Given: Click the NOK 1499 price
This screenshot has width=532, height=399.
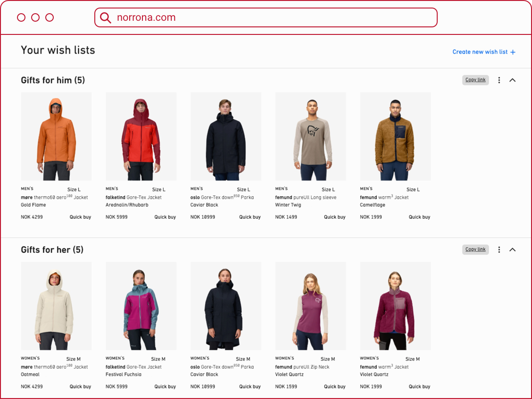Looking at the screenshot, I should [286, 217].
